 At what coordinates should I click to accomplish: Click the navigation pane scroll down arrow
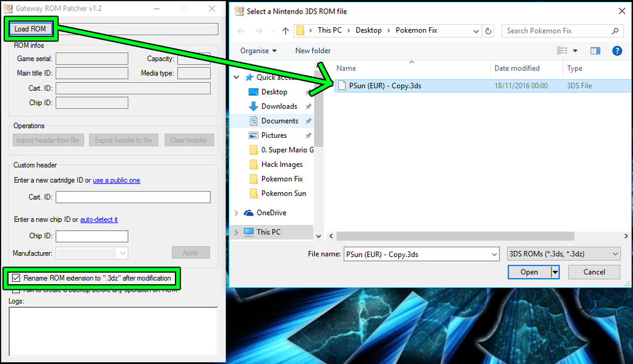click(318, 236)
